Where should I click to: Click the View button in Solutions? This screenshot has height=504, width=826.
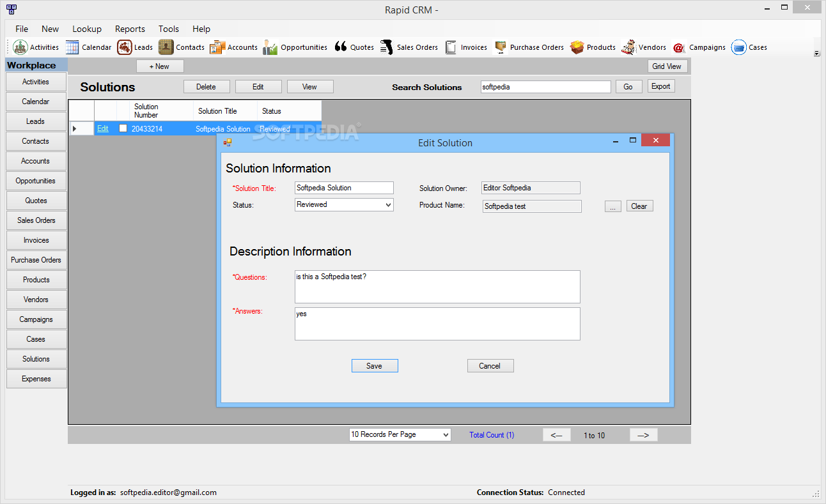pos(310,87)
